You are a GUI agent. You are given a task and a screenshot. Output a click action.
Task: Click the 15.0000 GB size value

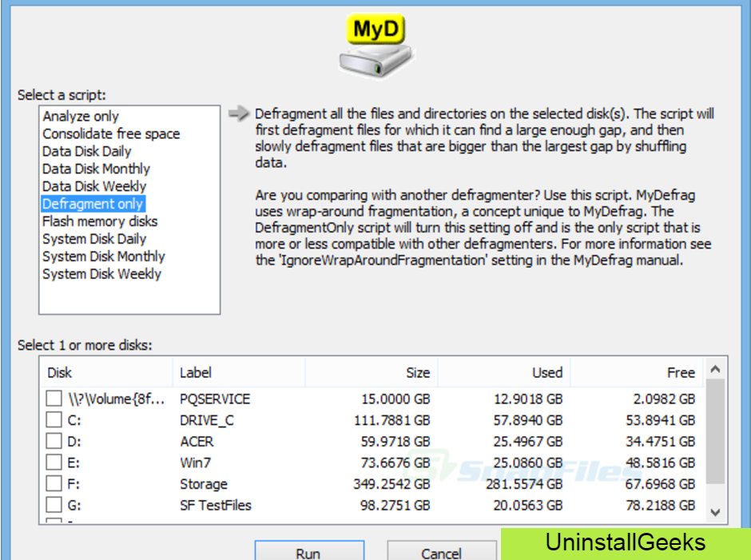point(395,399)
